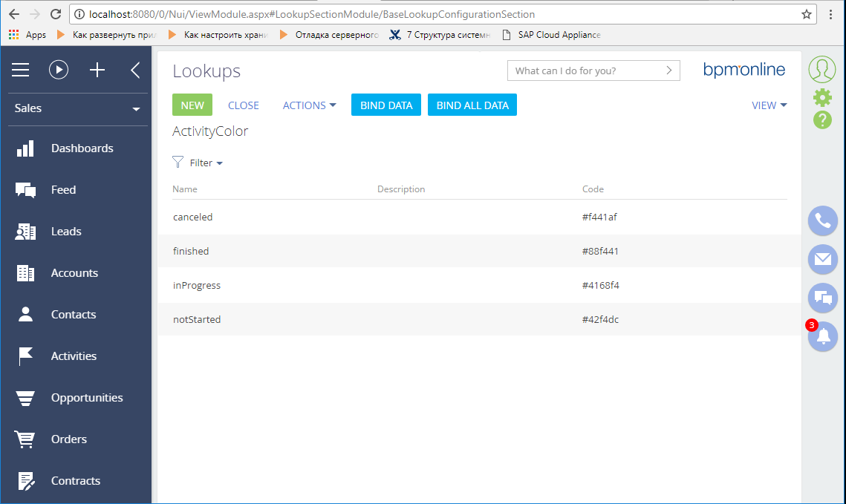Click the #f441af code value
The image size is (846, 504).
click(x=599, y=217)
